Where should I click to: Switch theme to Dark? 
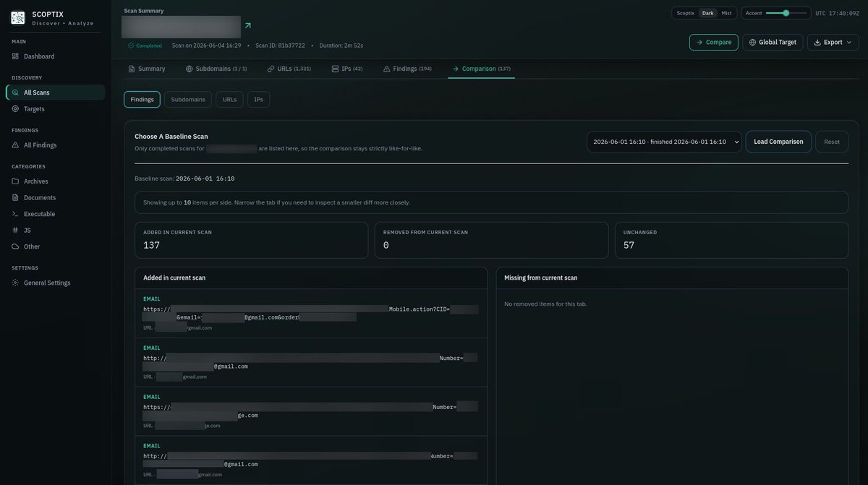point(708,13)
